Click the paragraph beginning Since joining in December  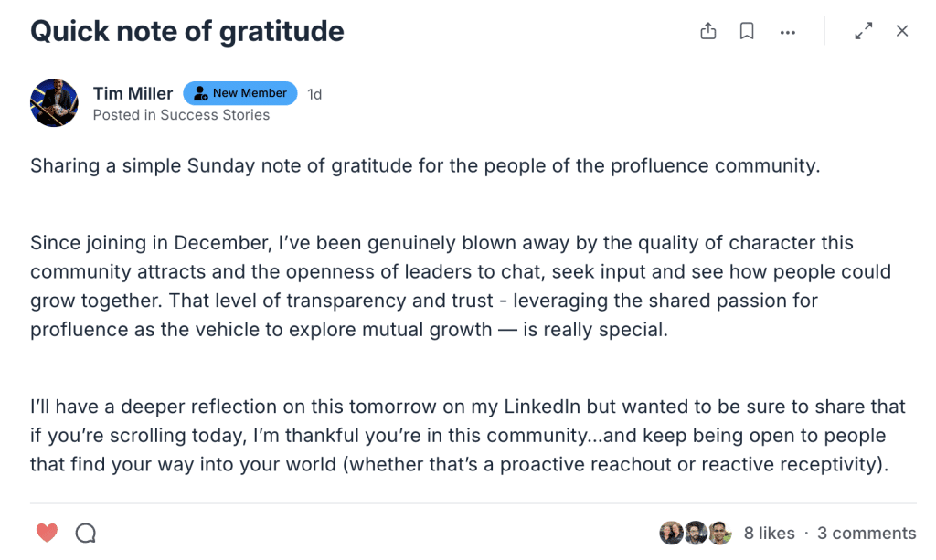[461, 286]
